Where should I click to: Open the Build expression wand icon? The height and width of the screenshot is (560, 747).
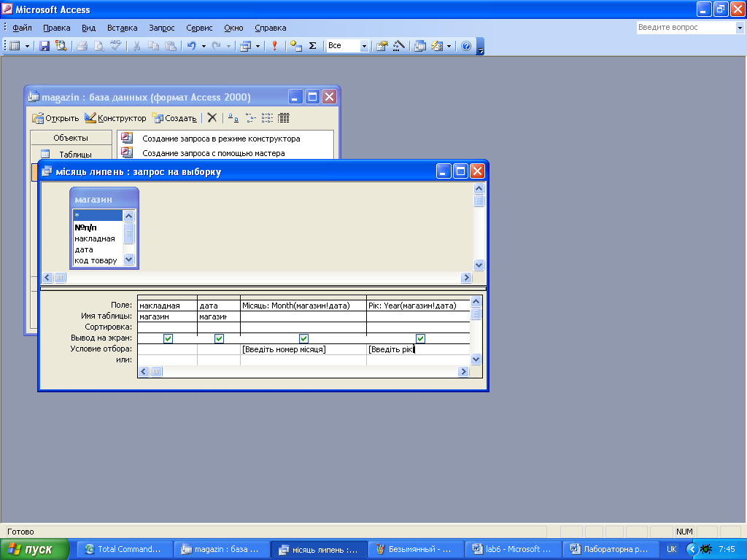398,46
